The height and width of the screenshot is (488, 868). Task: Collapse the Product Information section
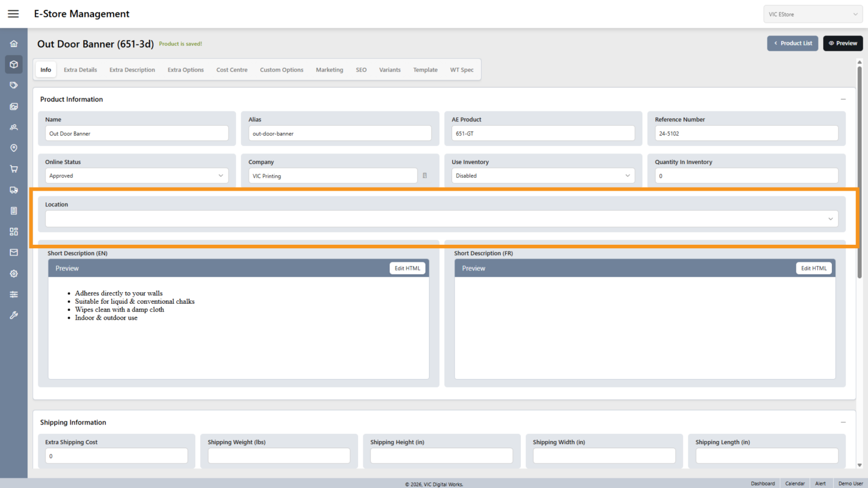[843, 99]
